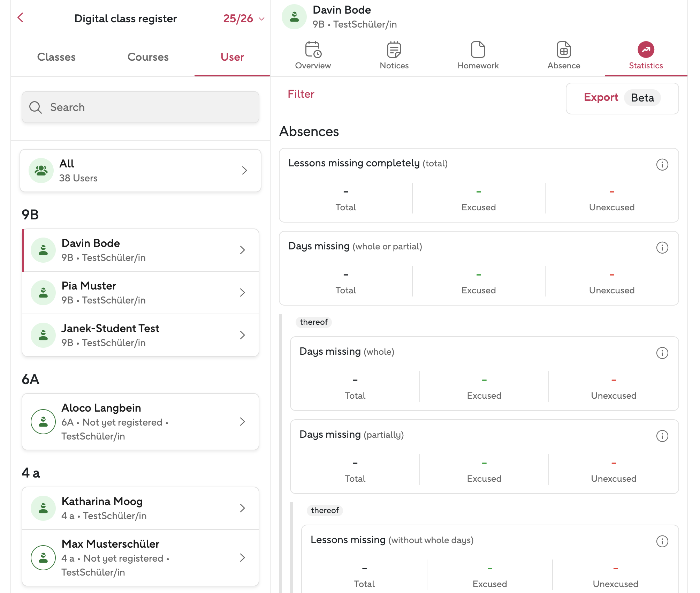Open the Absence icon tab
This screenshot has width=700, height=593.
(563, 50)
